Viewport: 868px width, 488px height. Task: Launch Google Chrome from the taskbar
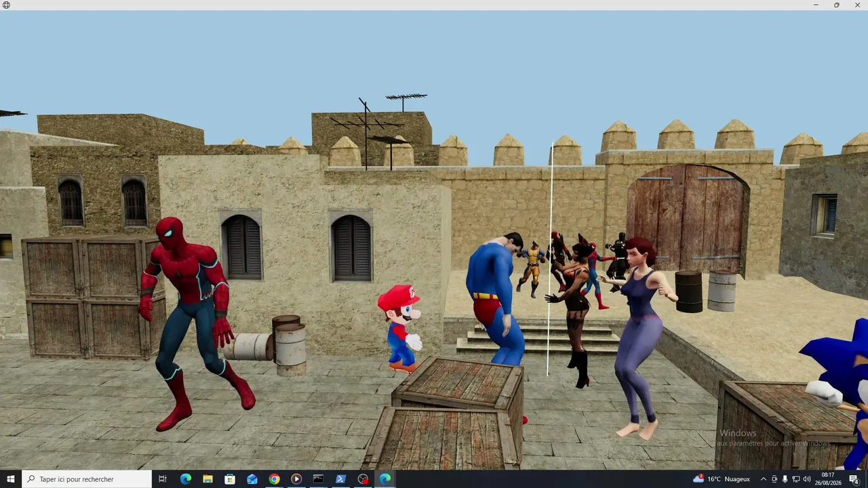click(x=274, y=479)
